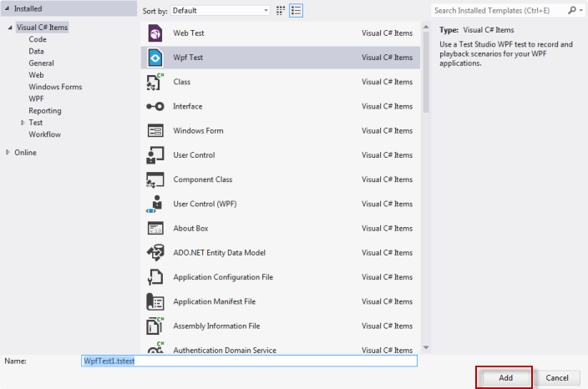Choose the Workflow category
The width and height of the screenshot is (588, 389).
pyautogui.click(x=44, y=134)
